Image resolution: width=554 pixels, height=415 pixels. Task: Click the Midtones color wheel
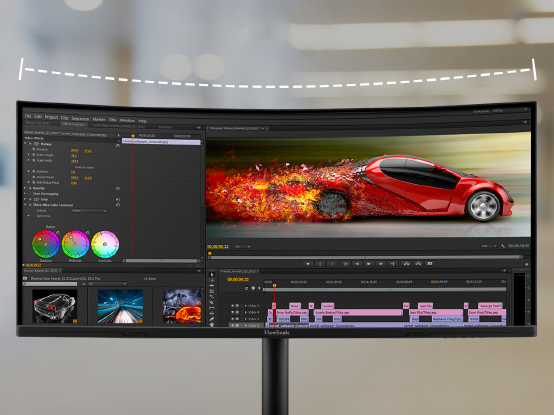[x=75, y=244]
